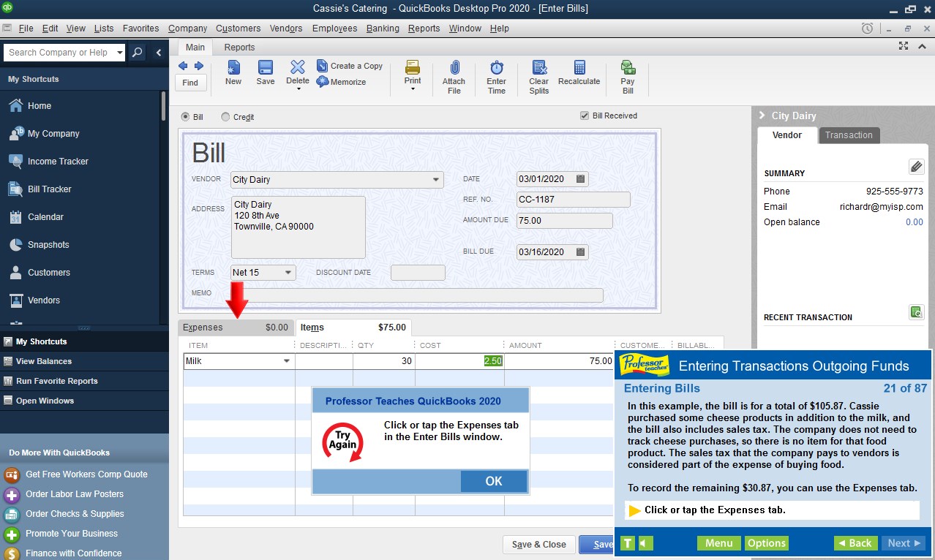The image size is (935, 560).
Task: Open the Milk item dropdown
Action: [x=286, y=361]
